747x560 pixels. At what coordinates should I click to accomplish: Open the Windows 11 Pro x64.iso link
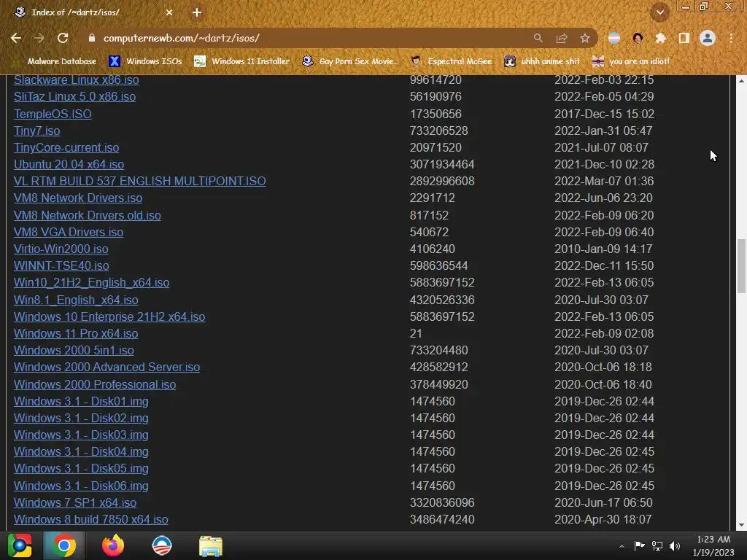(76, 334)
